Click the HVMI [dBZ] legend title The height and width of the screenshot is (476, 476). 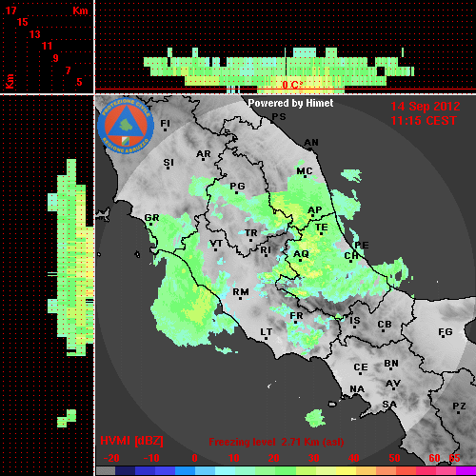pos(131,441)
